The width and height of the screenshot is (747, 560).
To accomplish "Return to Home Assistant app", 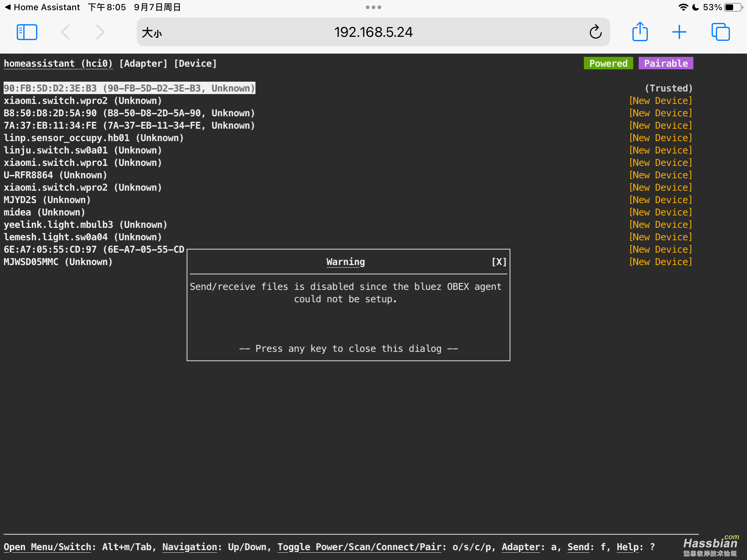I will point(42,7).
